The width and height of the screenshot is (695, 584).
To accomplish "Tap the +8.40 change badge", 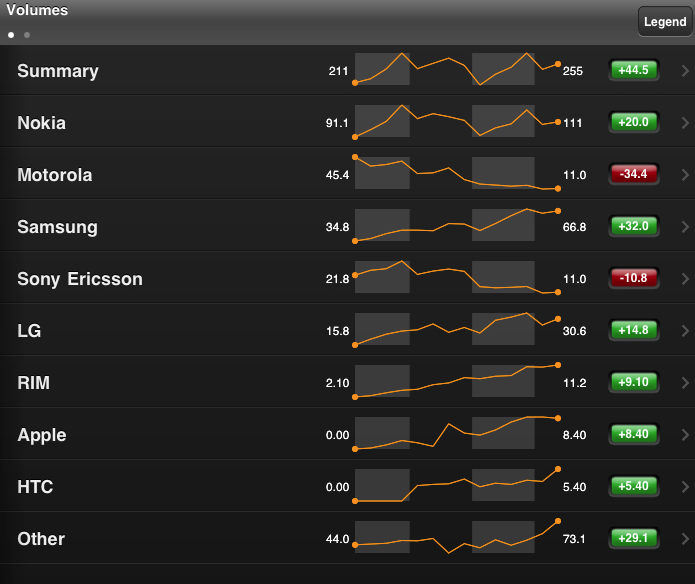I will point(634,434).
